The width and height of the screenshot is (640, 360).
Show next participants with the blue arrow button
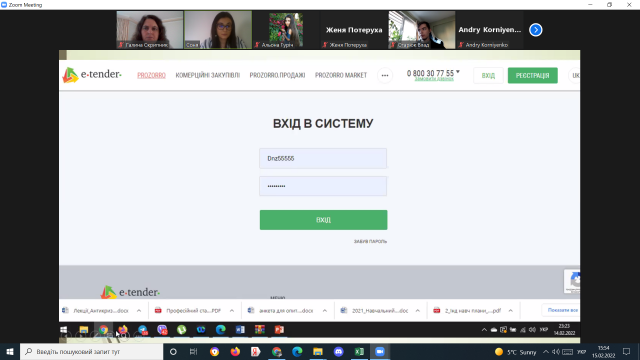536,30
